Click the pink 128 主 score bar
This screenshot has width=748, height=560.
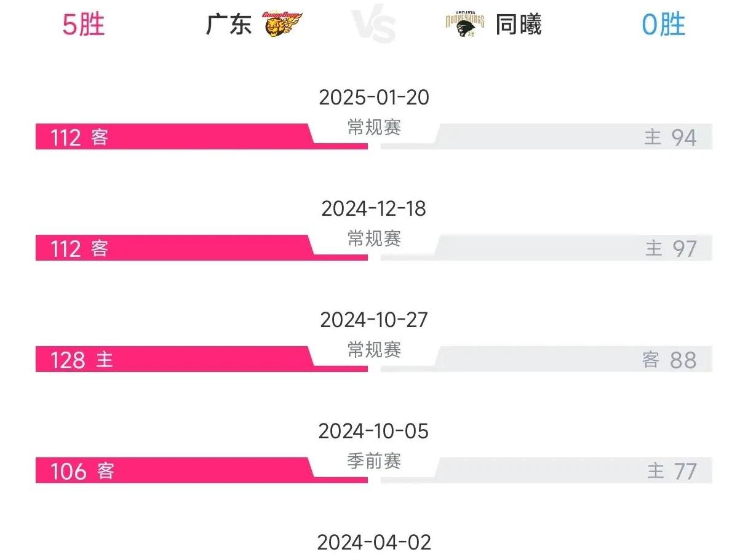(x=202, y=359)
